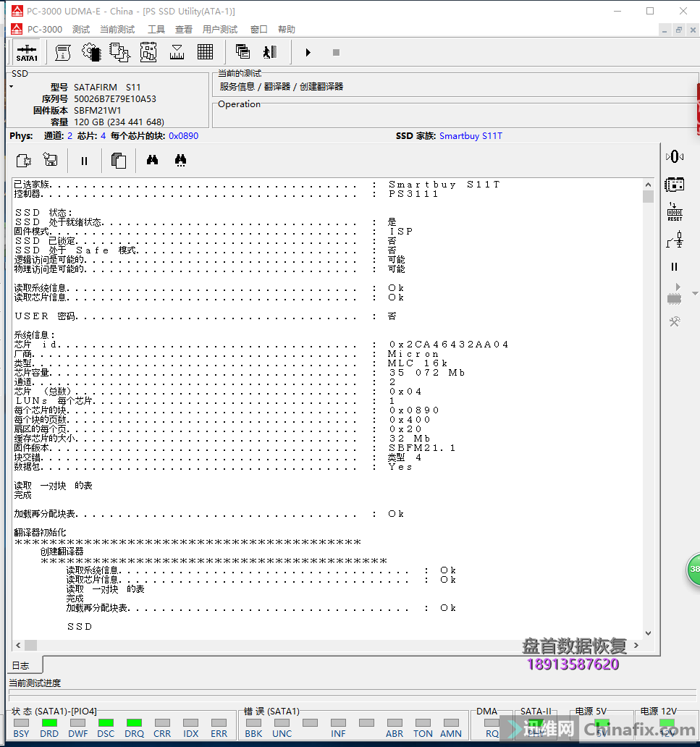Click the chip board icon on right sidebar
The height and width of the screenshot is (747, 700).
pyautogui.click(x=674, y=185)
